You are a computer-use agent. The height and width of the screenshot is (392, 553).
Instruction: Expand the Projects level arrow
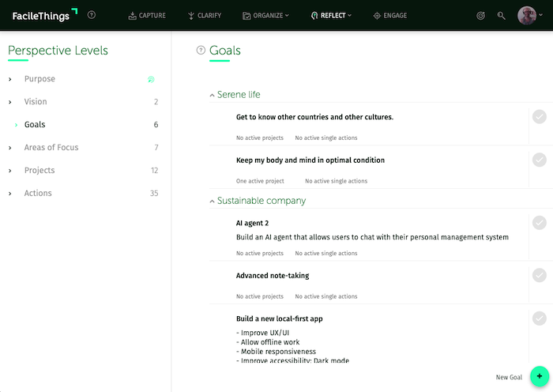[x=9, y=171]
